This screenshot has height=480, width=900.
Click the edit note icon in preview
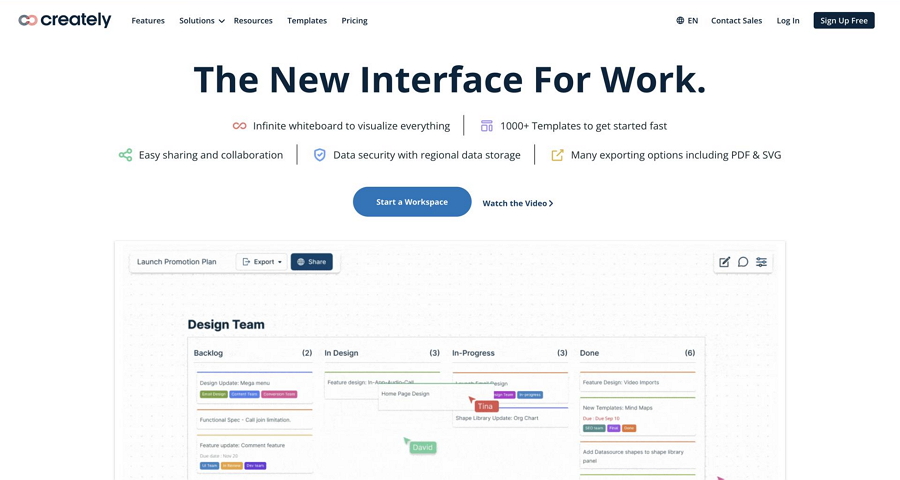[724, 262]
